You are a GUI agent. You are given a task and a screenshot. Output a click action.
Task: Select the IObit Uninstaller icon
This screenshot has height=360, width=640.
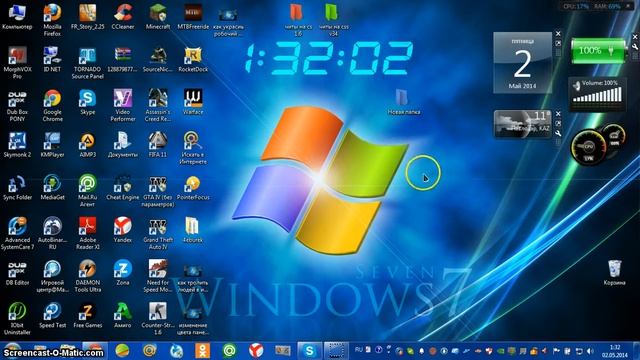pyautogui.click(x=17, y=319)
